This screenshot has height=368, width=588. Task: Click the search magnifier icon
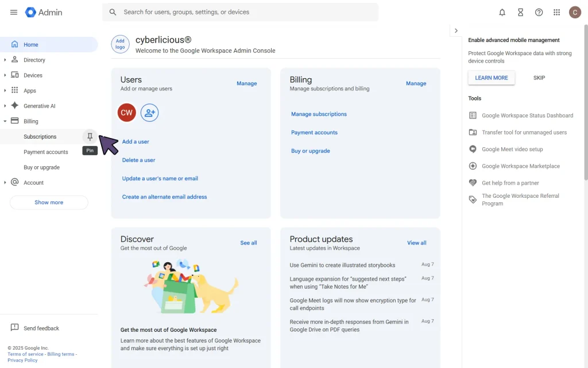click(x=113, y=12)
